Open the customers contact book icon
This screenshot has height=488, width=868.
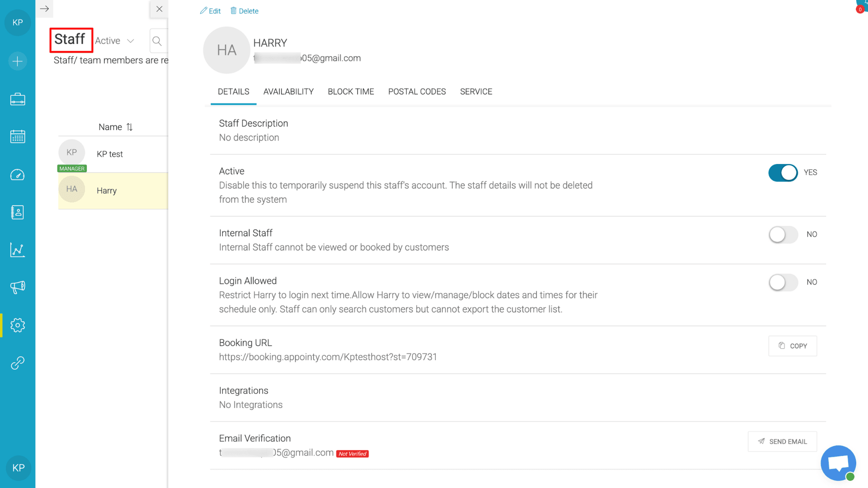pyautogui.click(x=18, y=212)
